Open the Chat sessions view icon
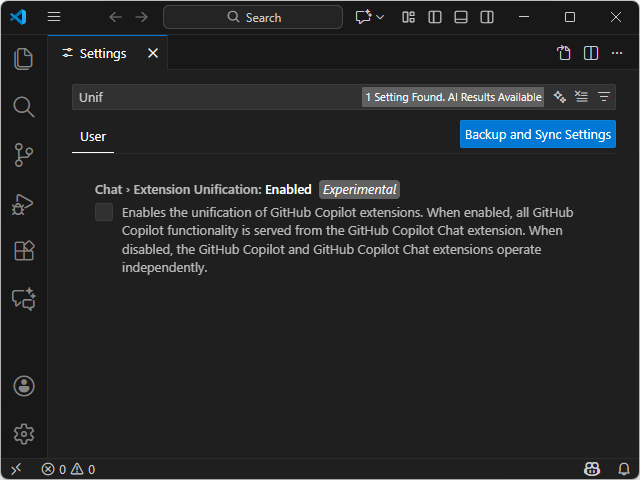The image size is (640, 480). point(24,299)
